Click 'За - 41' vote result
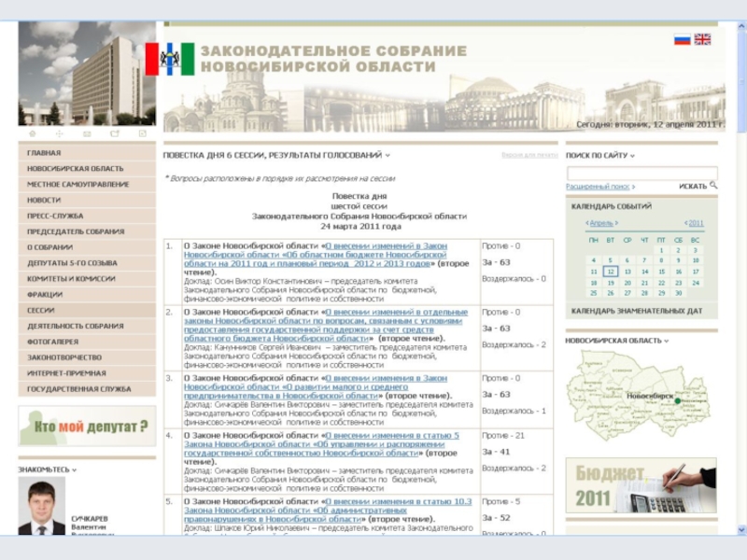Screen dimensions: 747x560 [496, 452]
